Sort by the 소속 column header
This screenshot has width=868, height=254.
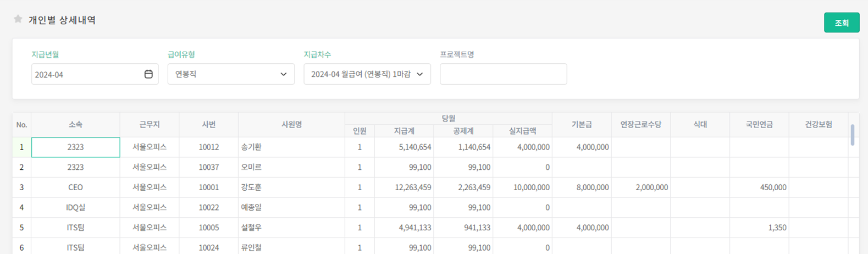(75, 125)
